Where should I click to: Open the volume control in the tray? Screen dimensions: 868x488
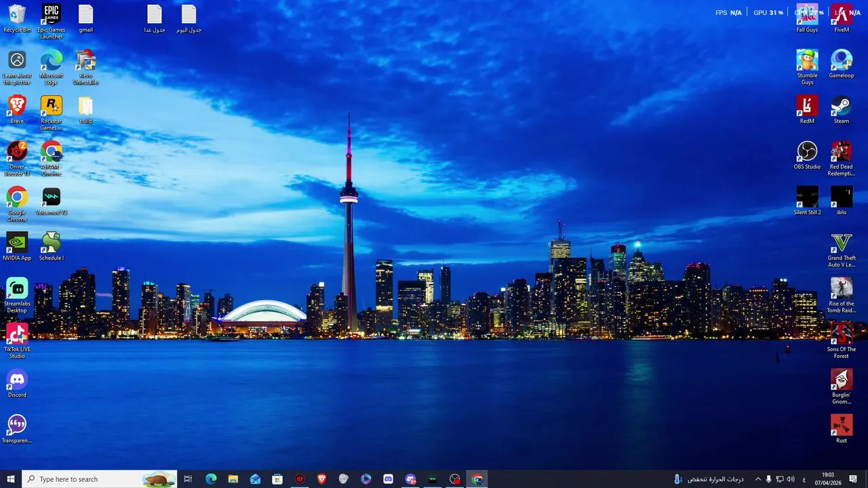point(790,479)
